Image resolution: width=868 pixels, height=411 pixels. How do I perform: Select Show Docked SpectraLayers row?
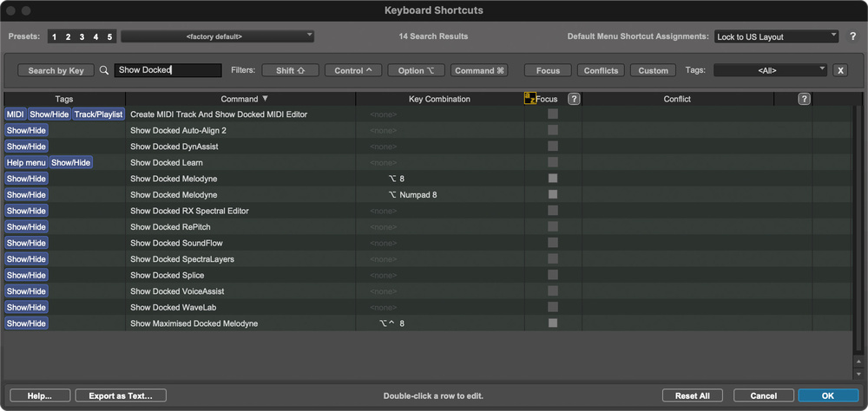click(428, 259)
